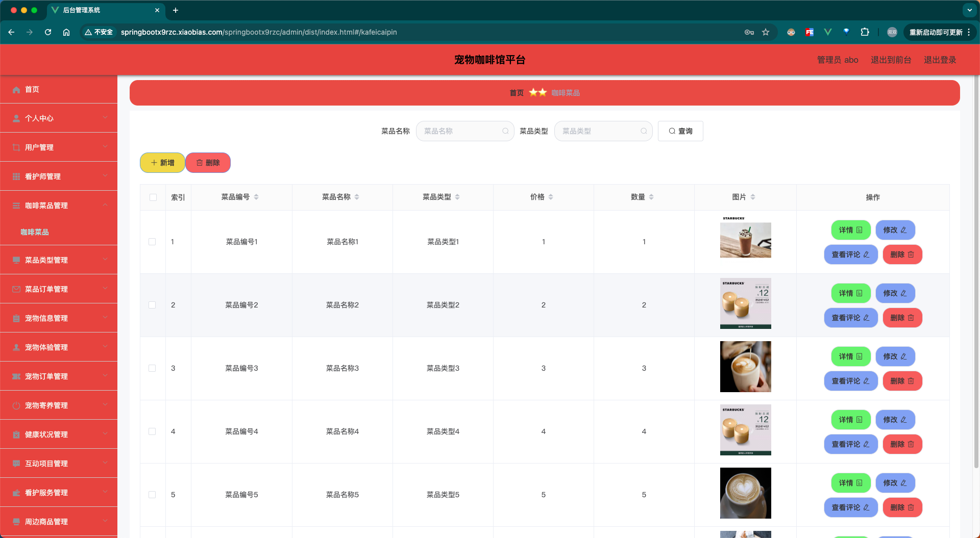Select the 后台管理系统 browser tab
Viewport: 980px width, 538px height.
point(106,10)
